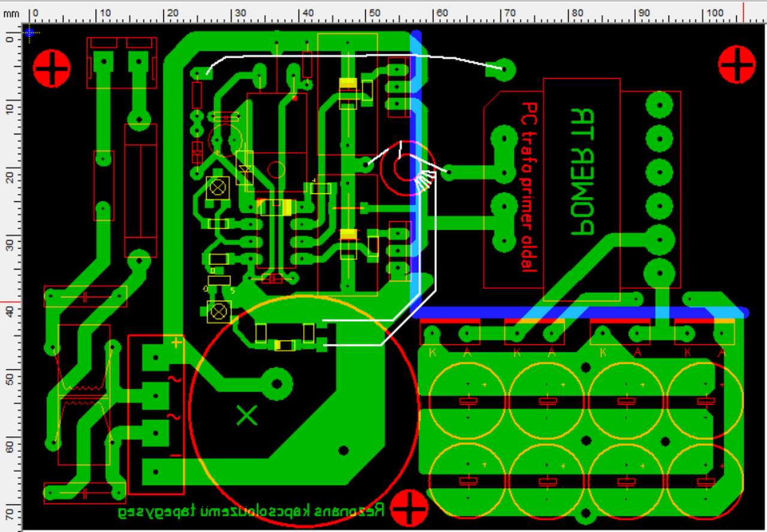Viewport: 767px width, 532px height.
Task: Select the yellow "+" label beside the input terminal block
Action: point(176,343)
